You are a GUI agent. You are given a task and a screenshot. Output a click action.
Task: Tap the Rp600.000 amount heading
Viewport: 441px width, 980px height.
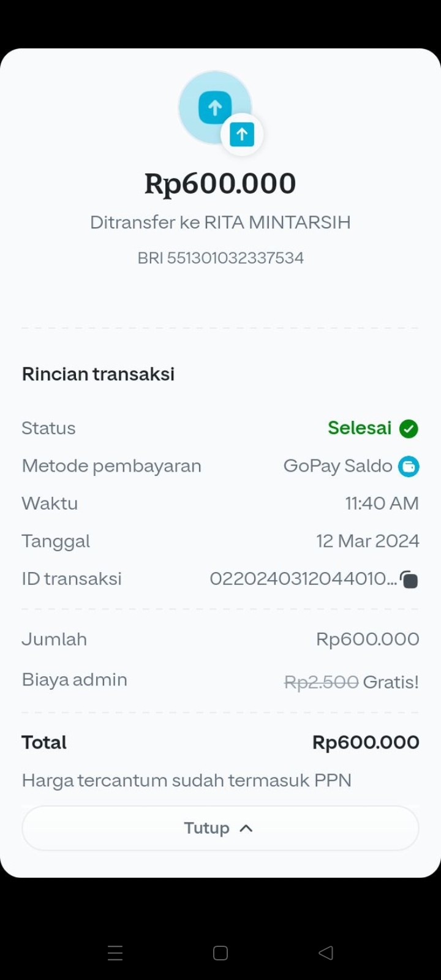(x=221, y=184)
